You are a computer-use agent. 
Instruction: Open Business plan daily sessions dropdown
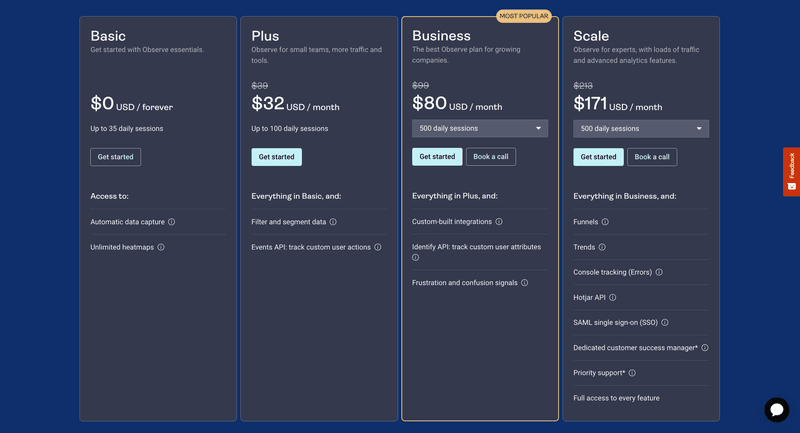[480, 128]
